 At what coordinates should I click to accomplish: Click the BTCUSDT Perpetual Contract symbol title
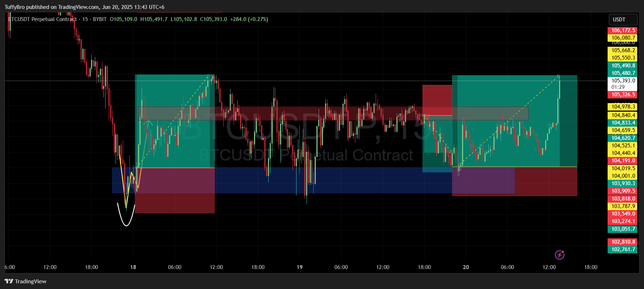point(42,19)
